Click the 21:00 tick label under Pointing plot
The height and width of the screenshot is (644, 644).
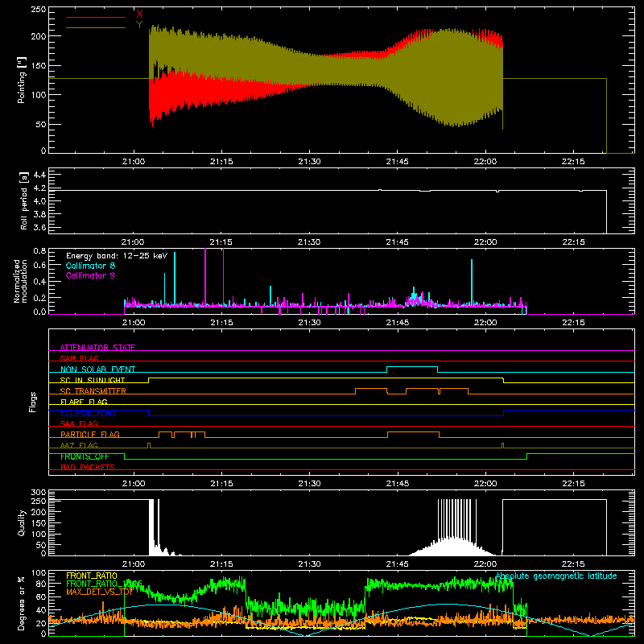pyautogui.click(x=134, y=162)
